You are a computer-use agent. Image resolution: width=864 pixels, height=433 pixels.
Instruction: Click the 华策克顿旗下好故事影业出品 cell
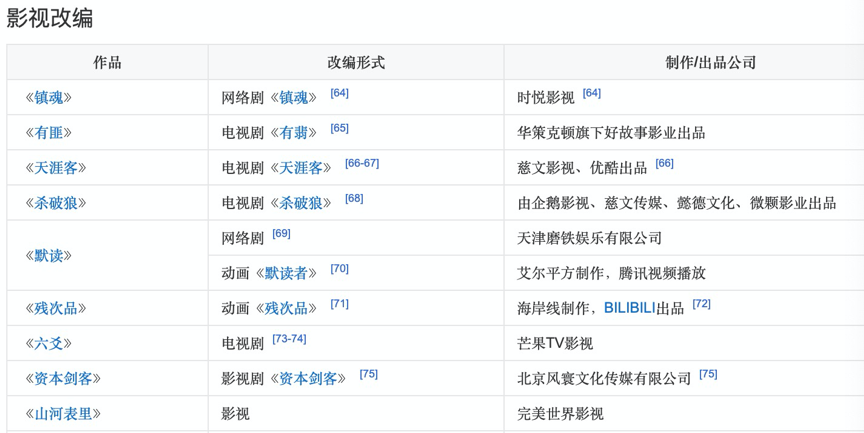(x=611, y=133)
